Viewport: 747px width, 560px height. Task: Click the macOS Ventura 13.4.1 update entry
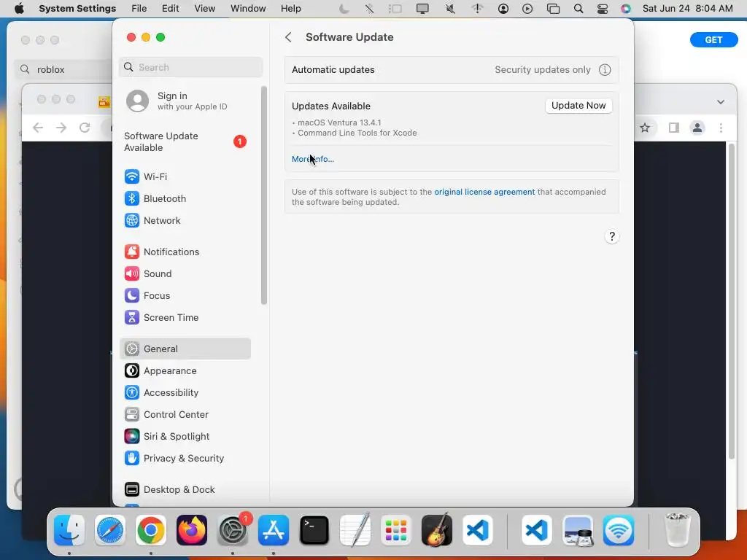[x=339, y=122]
